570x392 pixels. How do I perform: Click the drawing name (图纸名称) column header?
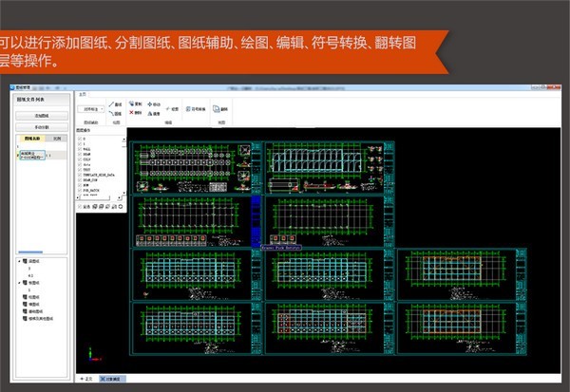[31, 139]
